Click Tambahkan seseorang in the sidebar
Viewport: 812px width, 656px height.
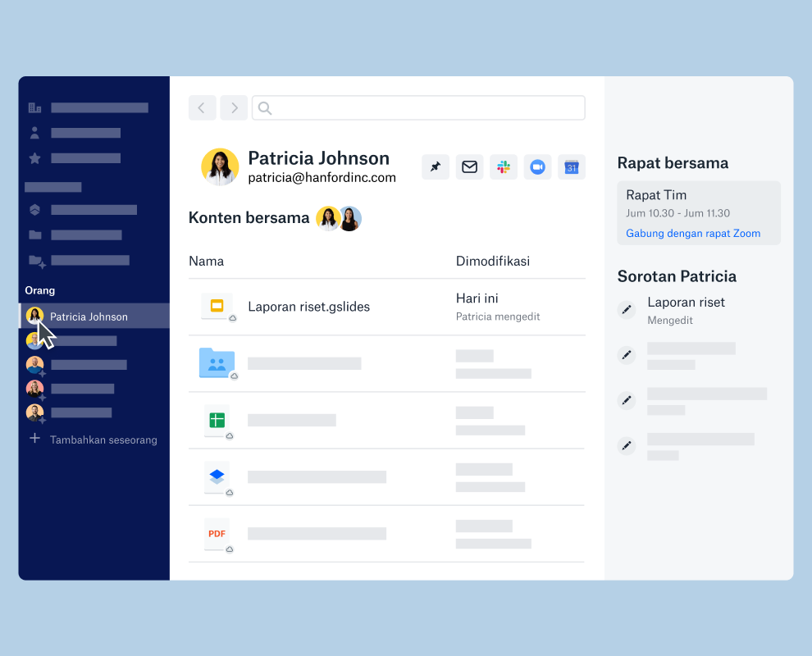coord(103,440)
